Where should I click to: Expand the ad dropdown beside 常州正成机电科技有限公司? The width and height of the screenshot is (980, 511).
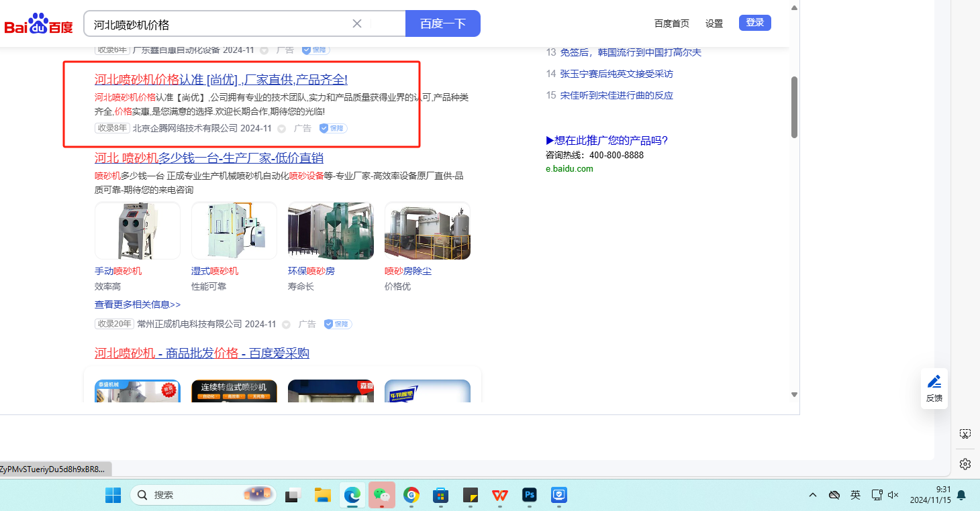tap(286, 325)
